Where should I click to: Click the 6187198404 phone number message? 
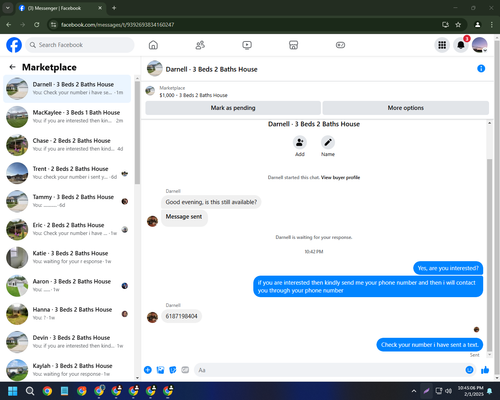point(181,316)
